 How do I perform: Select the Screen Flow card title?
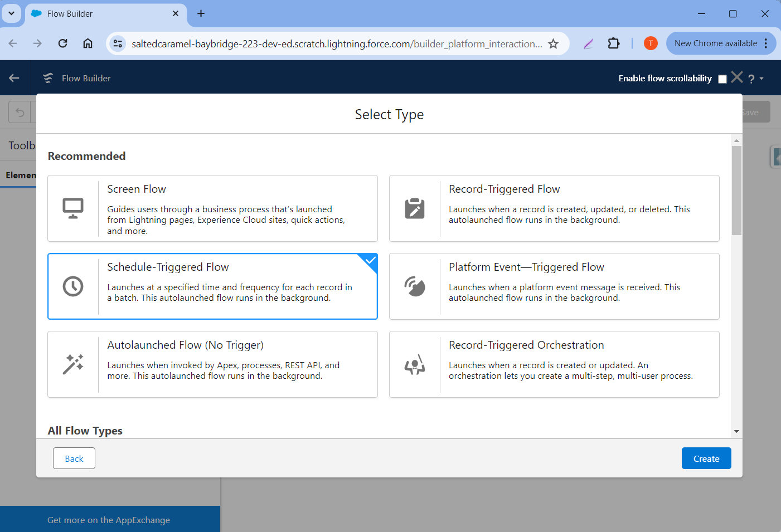(137, 189)
